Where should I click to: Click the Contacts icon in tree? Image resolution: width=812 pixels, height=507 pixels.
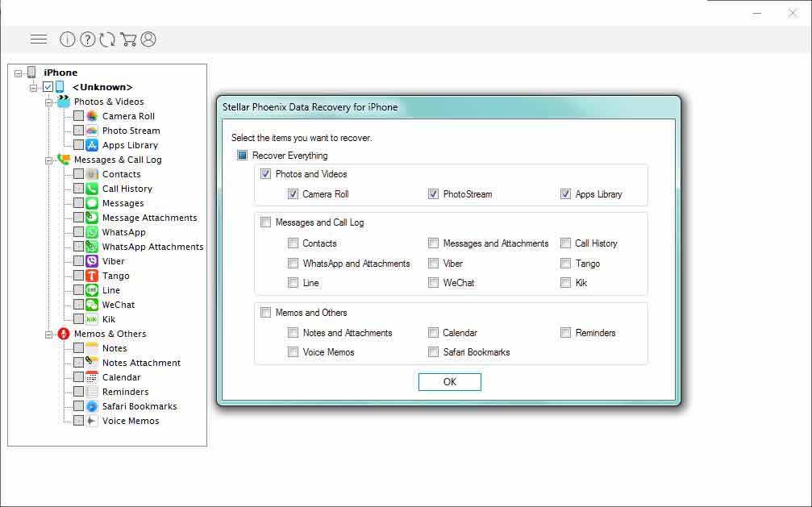[92, 174]
